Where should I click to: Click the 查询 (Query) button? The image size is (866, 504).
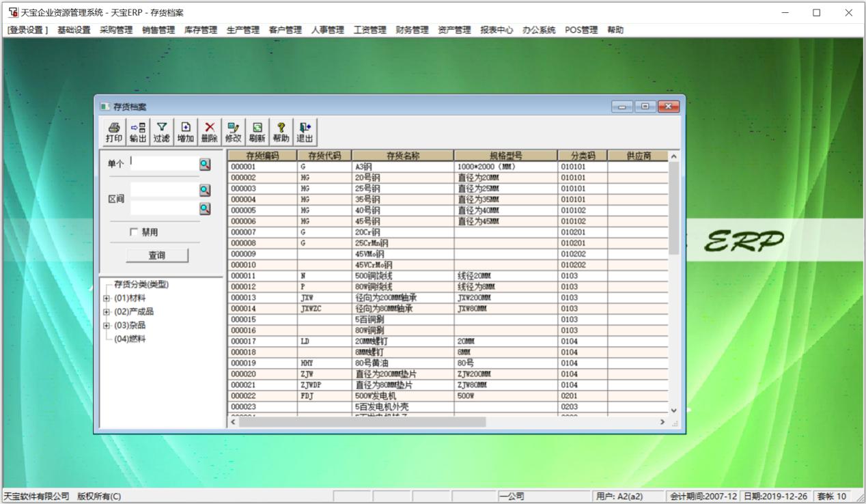pyautogui.click(x=156, y=255)
